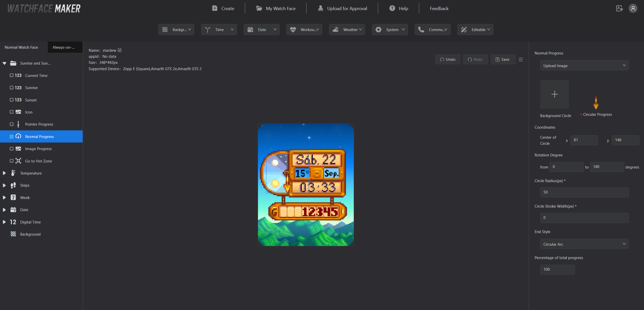Click the Go to Hot Zone target icon
Image resolution: width=644 pixels, height=310 pixels.
click(18, 161)
